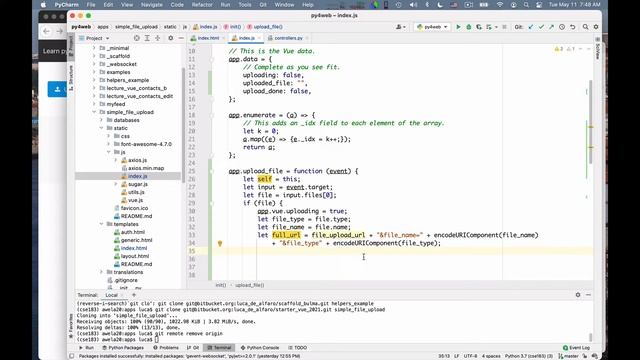Start debugging with the bug icon
Image resolution: width=640 pixels, height=360 pixels.
(x=469, y=27)
